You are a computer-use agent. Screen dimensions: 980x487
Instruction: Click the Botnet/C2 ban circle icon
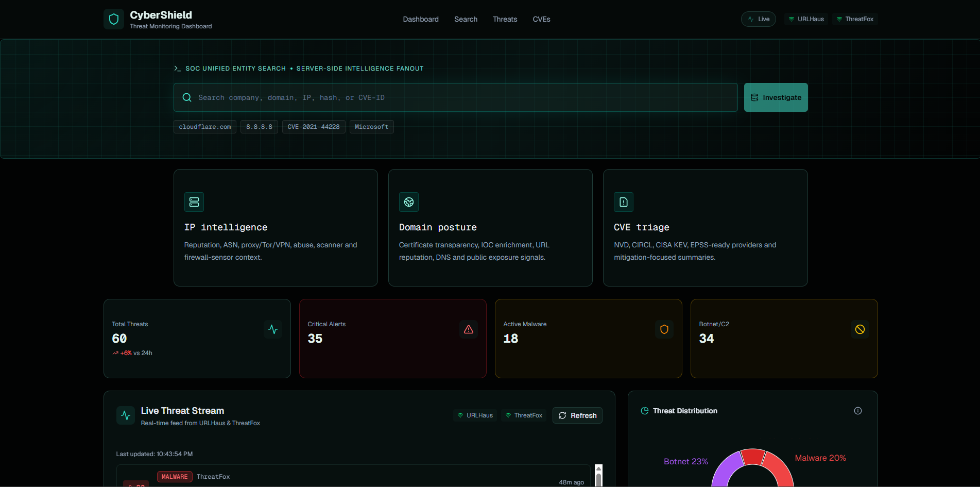point(860,329)
